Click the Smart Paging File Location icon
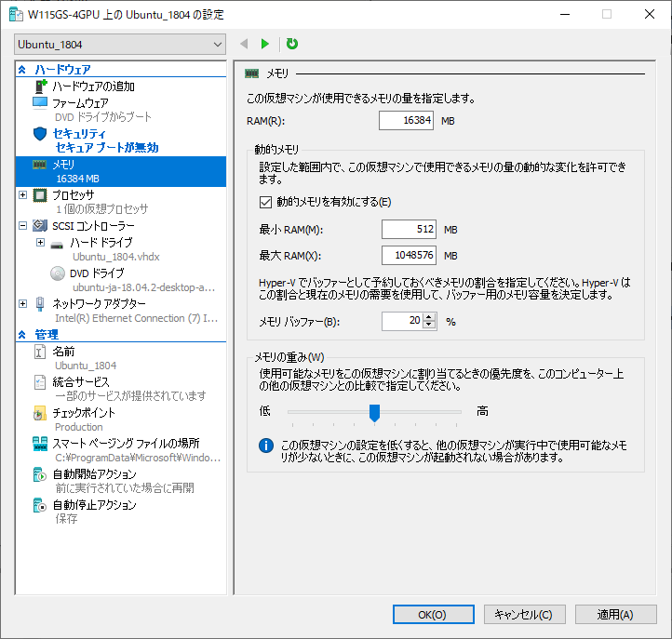 coord(40,444)
